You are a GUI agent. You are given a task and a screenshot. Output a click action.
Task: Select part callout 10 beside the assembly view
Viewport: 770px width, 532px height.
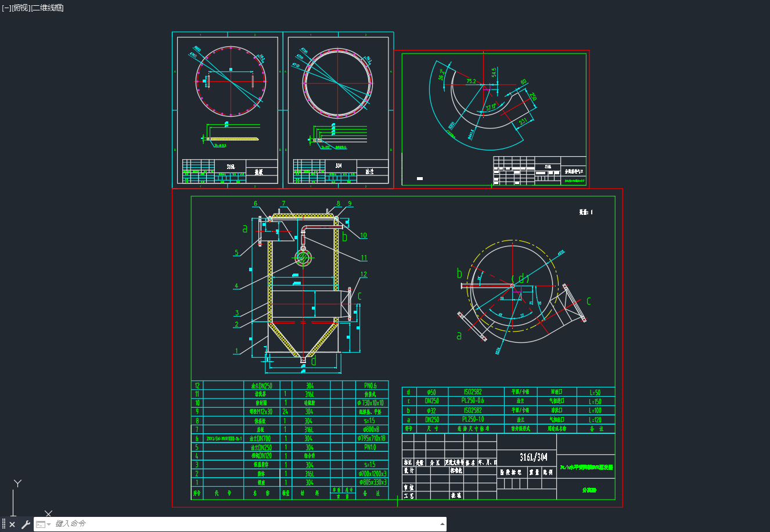[364, 235]
